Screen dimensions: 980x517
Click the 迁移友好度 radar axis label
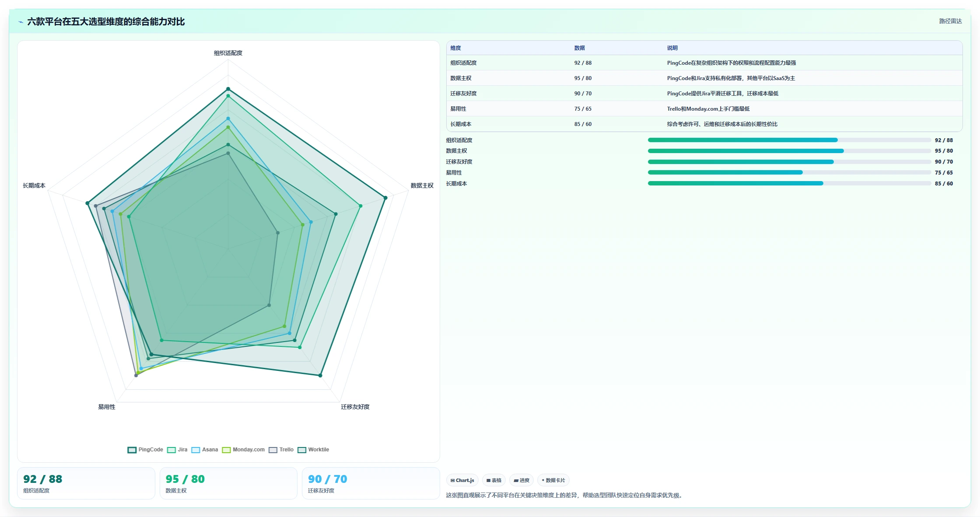(x=355, y=407)
